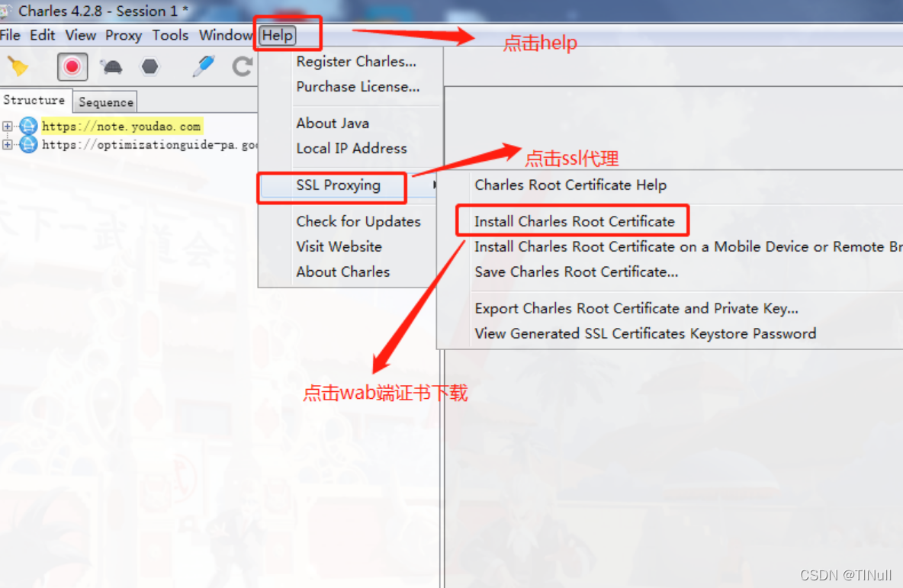This screenshot has width=903, height=588.
Task: Click the globe icon for optimizationguide-pa
Action: tap(27, 144)
